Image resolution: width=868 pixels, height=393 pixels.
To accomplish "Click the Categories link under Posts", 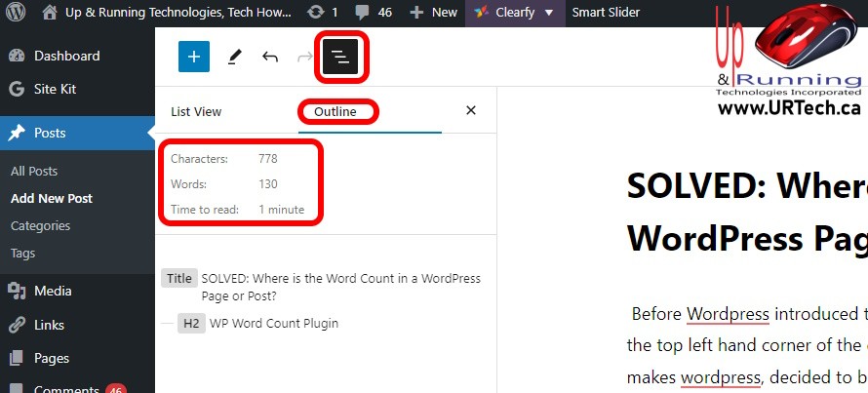I will coord(40,225).
